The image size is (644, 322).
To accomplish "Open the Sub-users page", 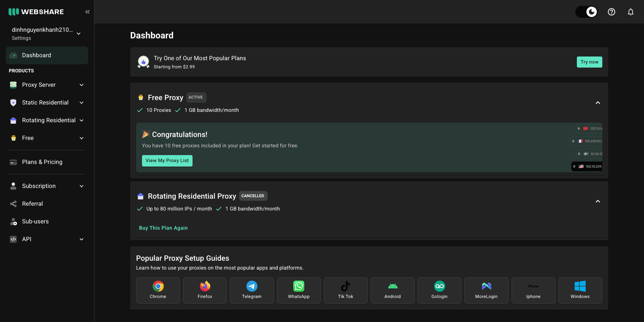I will (x=47, y=222).
